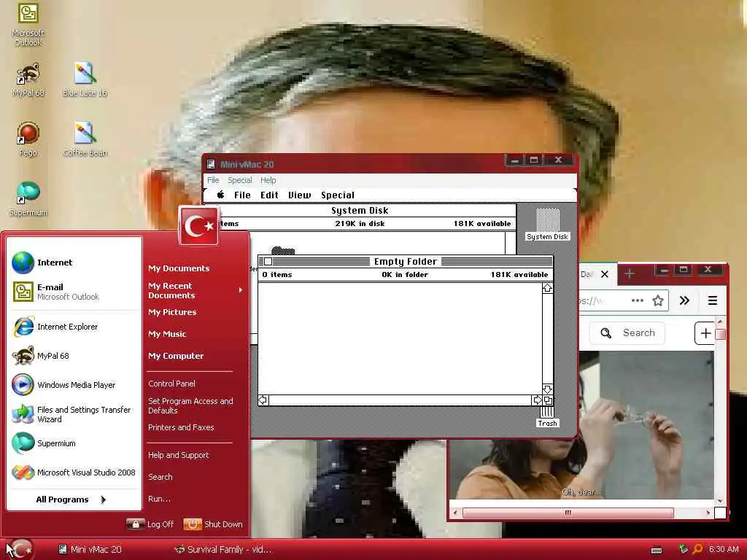Open emulated Mac View menu
747x560 pixels.
coord(299,195)
